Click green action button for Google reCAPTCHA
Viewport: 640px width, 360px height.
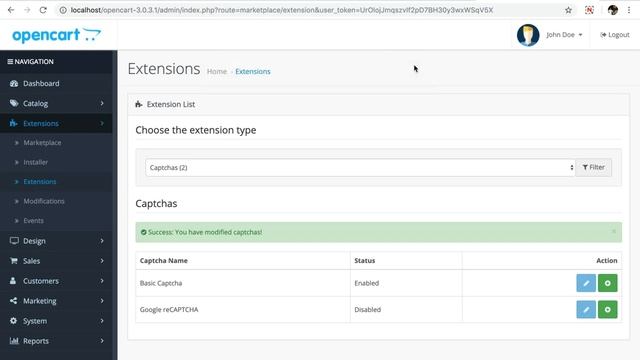pyautogui.click(x=607, y=310)
